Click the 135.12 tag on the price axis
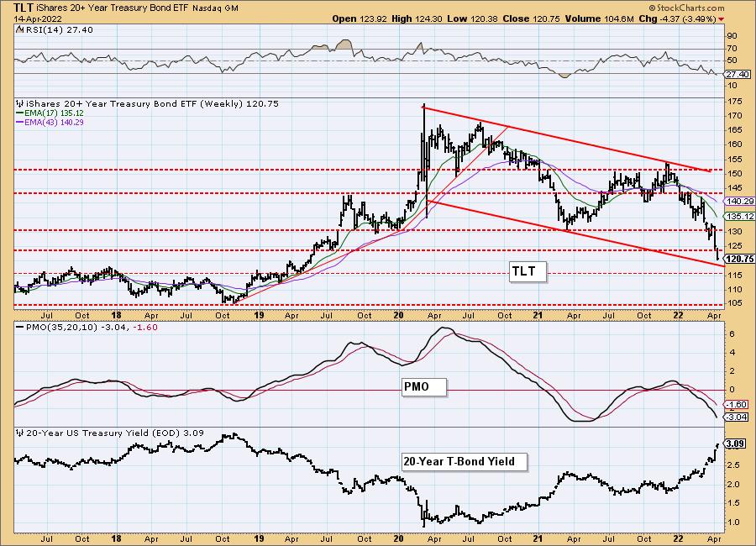 [739, 216]
